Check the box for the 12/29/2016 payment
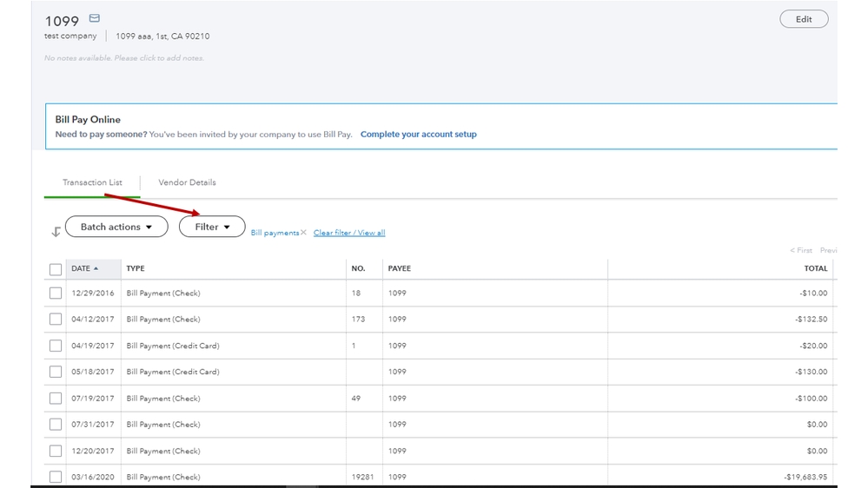Image resolution: width=868 pixels, height=488 pixels. coord(56,293)
